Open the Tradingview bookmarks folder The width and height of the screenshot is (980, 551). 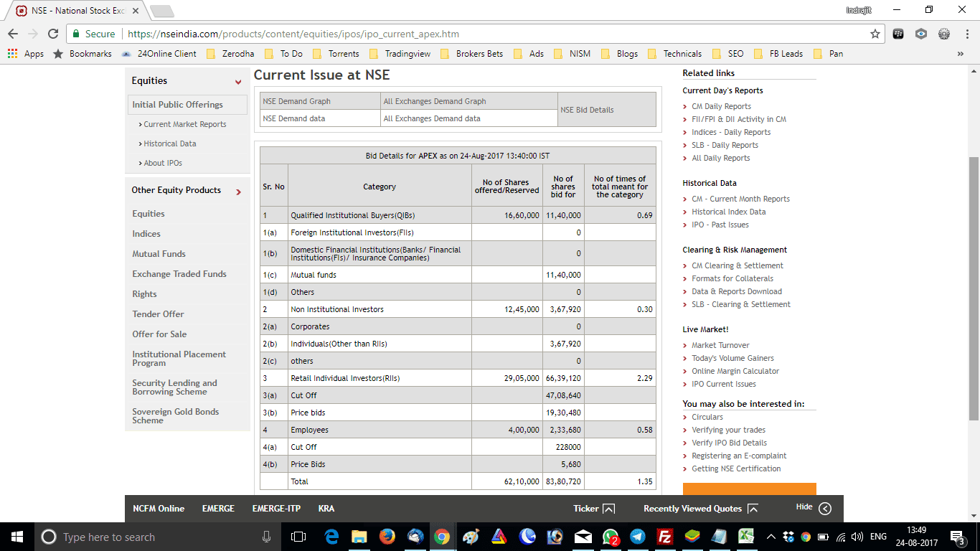coord(400,54)
